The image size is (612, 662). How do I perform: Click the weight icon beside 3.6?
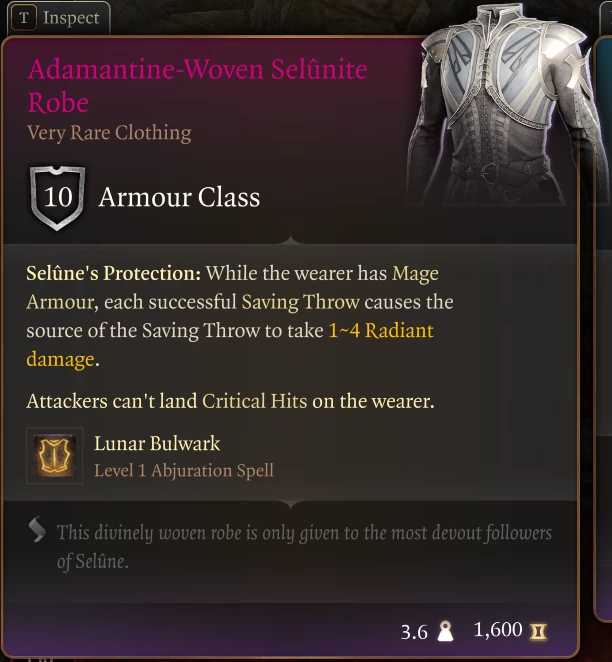tap(445, 632)
